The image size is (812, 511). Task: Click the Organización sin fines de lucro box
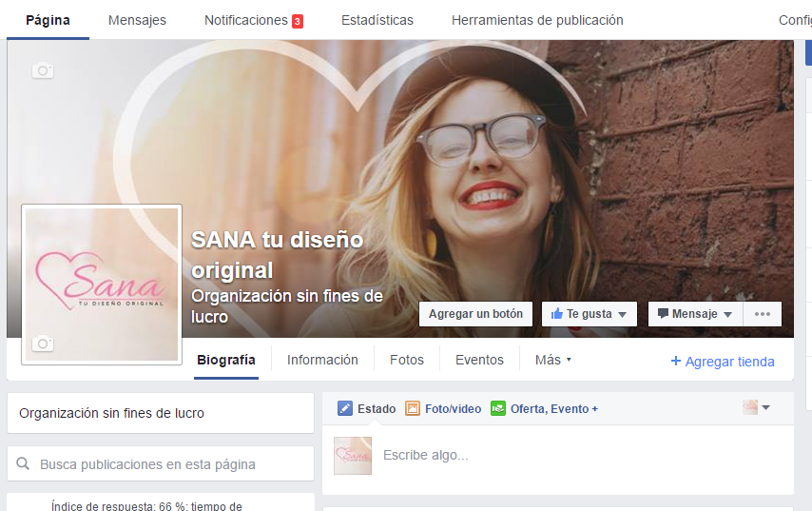pos(161,413)
